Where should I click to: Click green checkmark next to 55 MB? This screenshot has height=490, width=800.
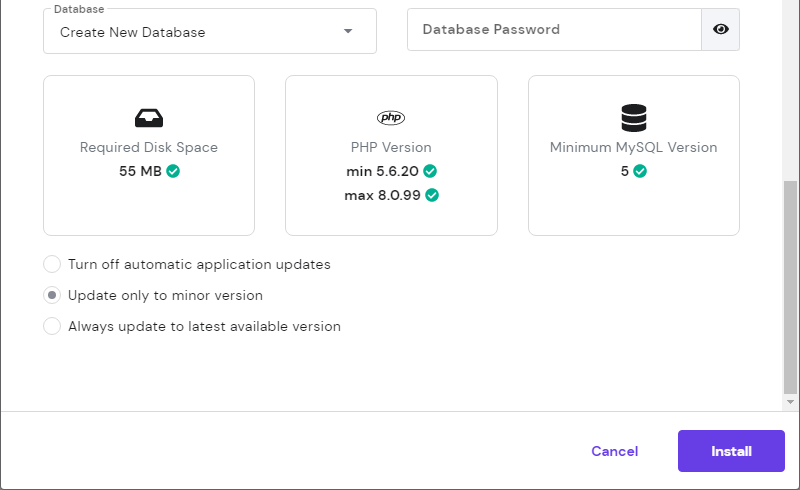click(x=173, y=171)
